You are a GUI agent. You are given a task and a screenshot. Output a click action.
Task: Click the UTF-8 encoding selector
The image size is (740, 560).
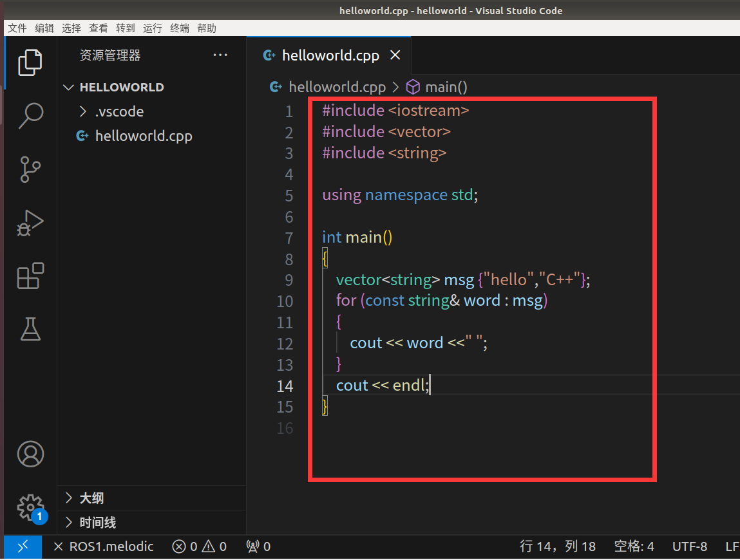pyautogui.click(x=689, y=546)
